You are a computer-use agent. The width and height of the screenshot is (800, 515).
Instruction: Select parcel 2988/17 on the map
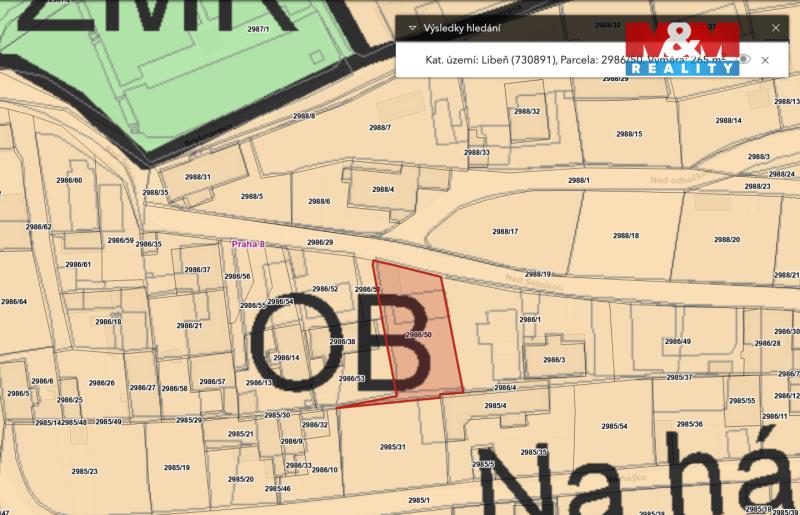(506, 231)
